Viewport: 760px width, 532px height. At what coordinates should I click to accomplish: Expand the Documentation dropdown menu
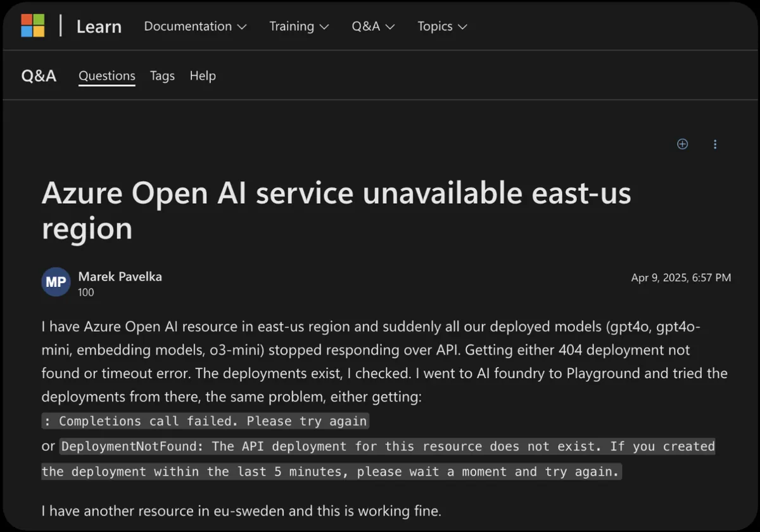[195, 27]
